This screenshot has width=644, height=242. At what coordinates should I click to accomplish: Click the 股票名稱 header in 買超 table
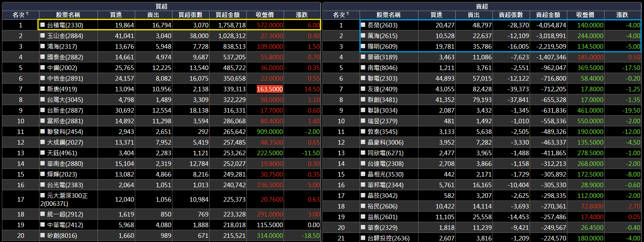point(68,15)
